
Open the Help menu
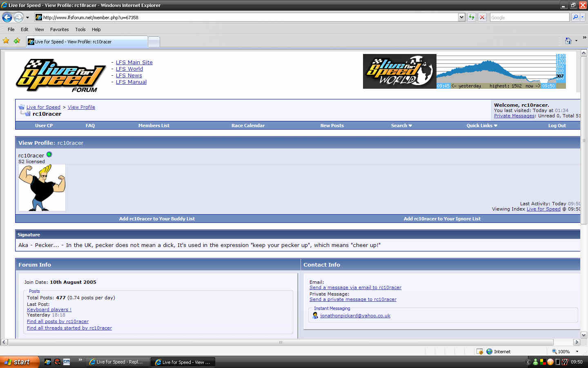(x=96, y=29)
